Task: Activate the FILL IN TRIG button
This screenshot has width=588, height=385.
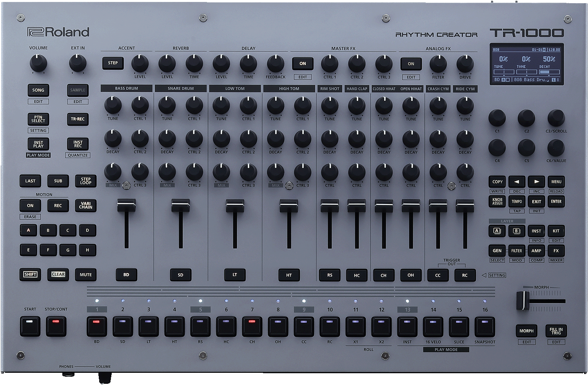Action: coord(556,331)
